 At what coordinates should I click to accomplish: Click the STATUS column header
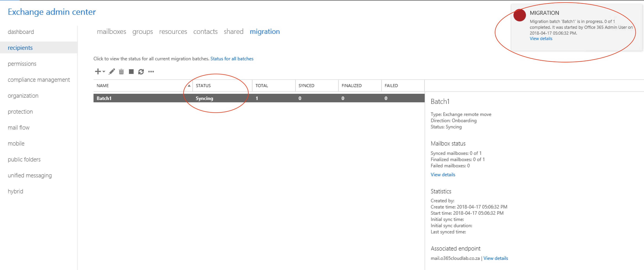coord(203,86)
